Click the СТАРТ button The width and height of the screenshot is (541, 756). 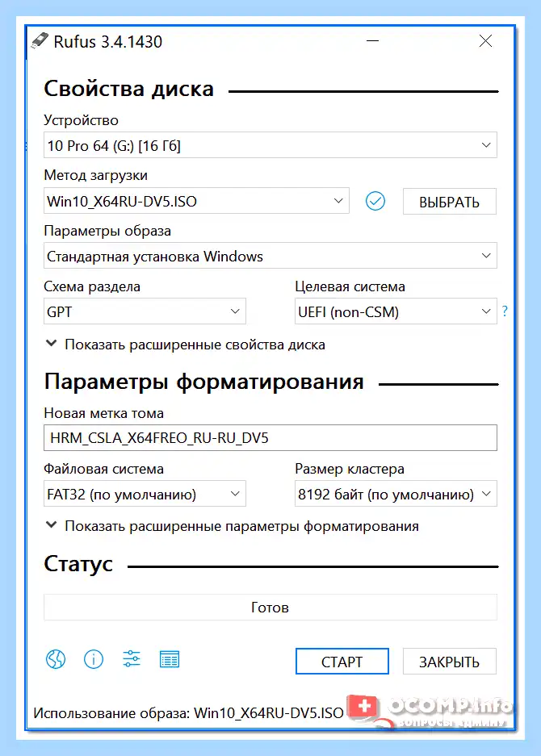coord(342,662)
